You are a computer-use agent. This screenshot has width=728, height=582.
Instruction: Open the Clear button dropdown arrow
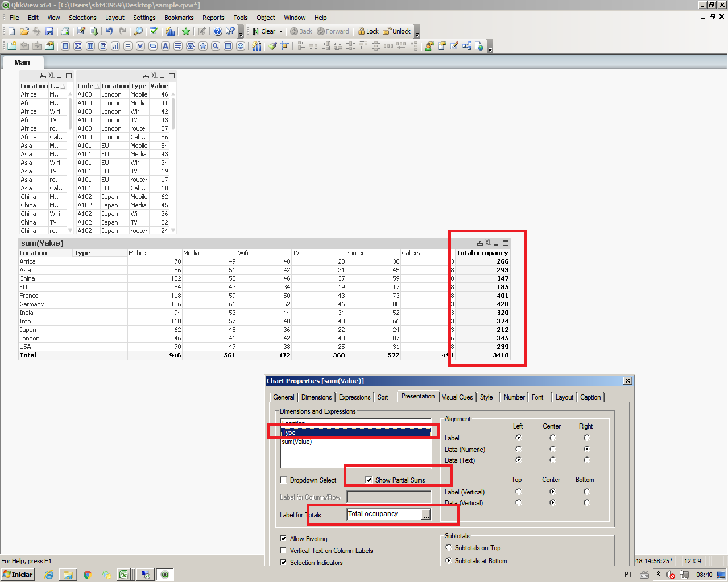pyautogui.click(x=280, y=32)
